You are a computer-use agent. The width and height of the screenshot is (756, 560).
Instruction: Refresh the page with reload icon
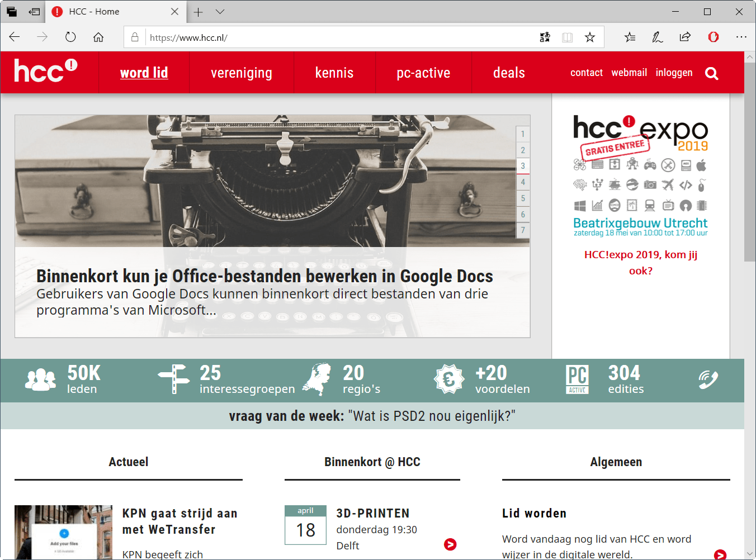click(70, 37)
